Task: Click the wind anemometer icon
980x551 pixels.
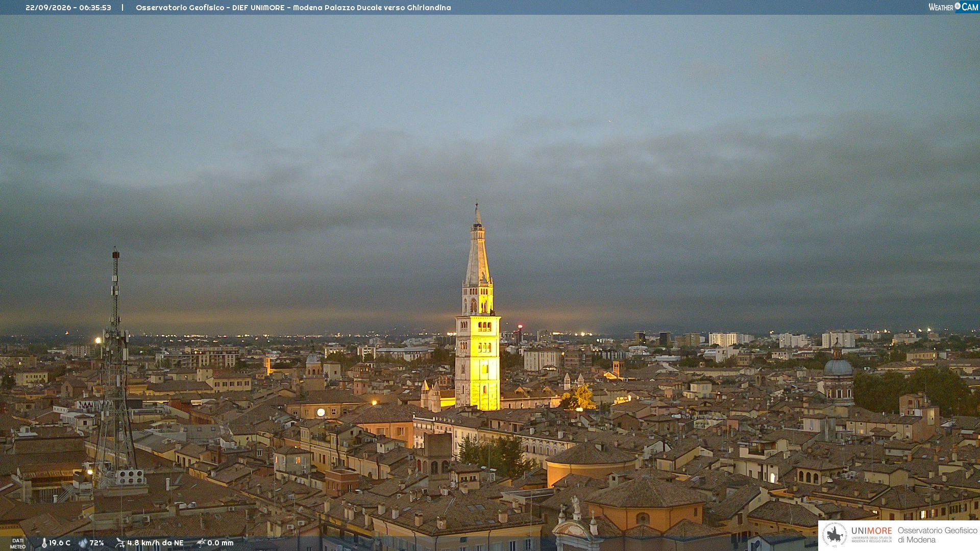Action: pyautogui.click(x=120, y=543)
